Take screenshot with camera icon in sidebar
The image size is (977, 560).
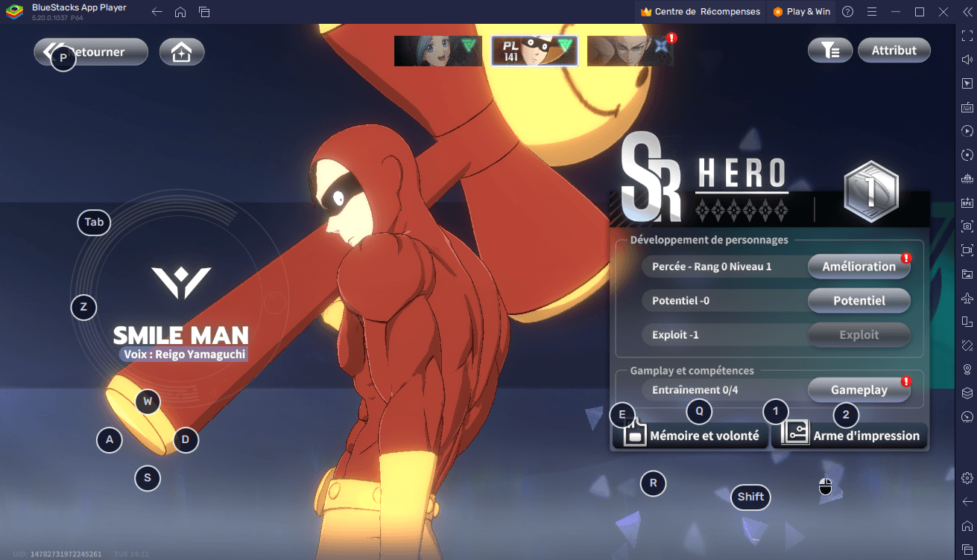[967, 226]
